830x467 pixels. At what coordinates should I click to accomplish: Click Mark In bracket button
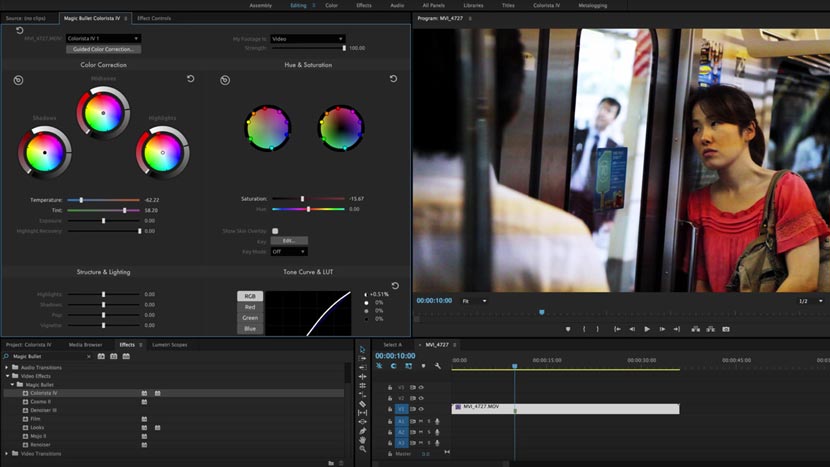click(x=584, y=329)
